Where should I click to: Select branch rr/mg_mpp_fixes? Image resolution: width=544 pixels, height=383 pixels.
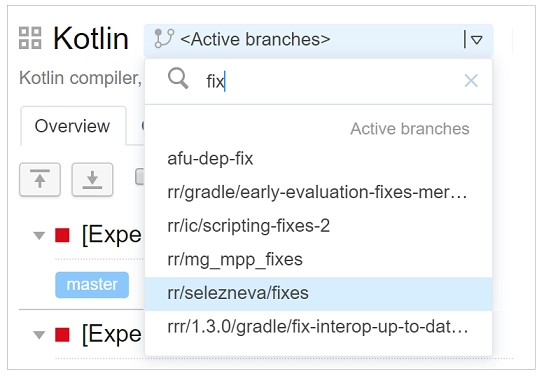[318, 259]
